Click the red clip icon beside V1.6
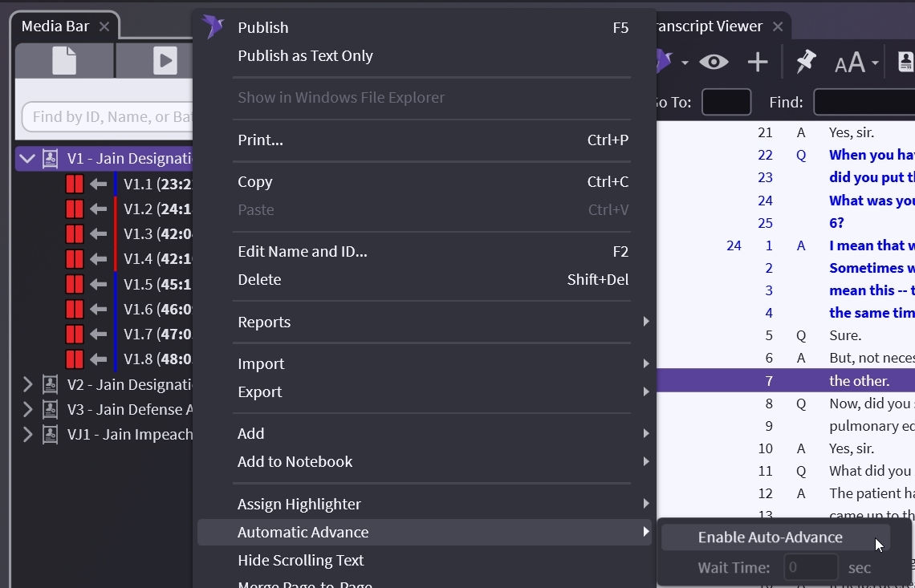The height and width of the screenshot is (588, 915). coord(75,309)
